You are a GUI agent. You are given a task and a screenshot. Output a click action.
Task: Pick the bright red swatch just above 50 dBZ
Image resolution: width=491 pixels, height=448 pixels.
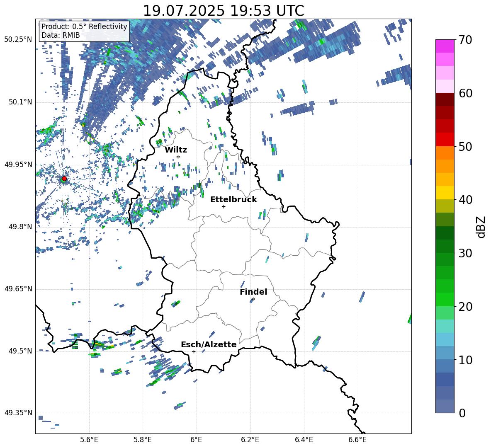point(445,140)
